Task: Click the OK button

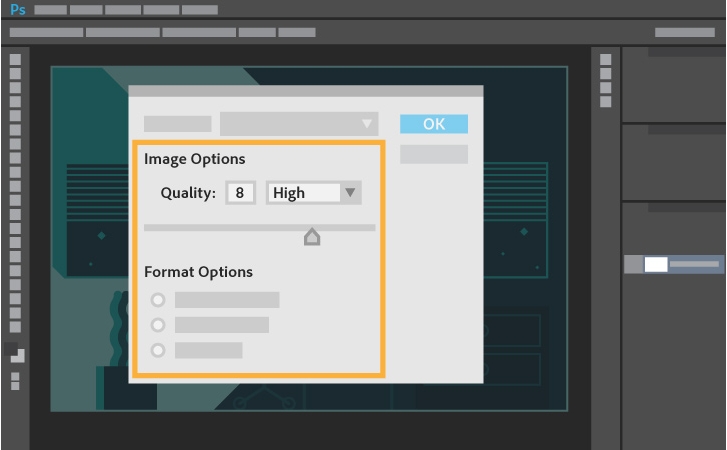Action: pos(434,124)
